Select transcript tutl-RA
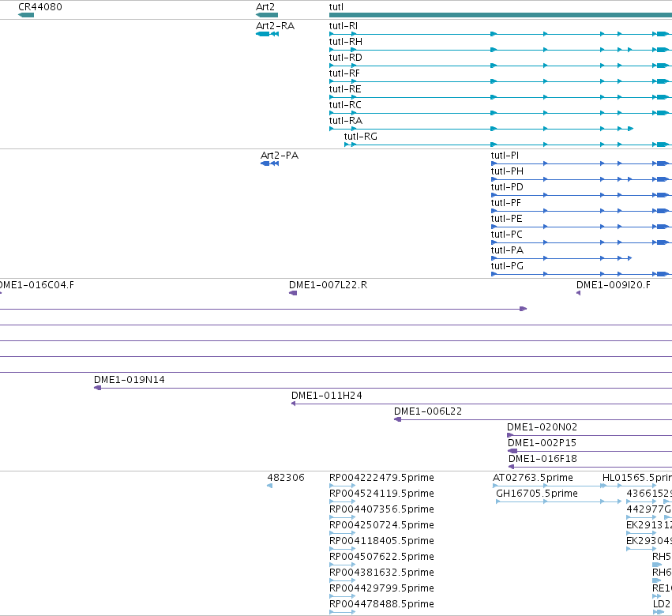Screen dimensions: 672x616 click(x=345, y=121)
